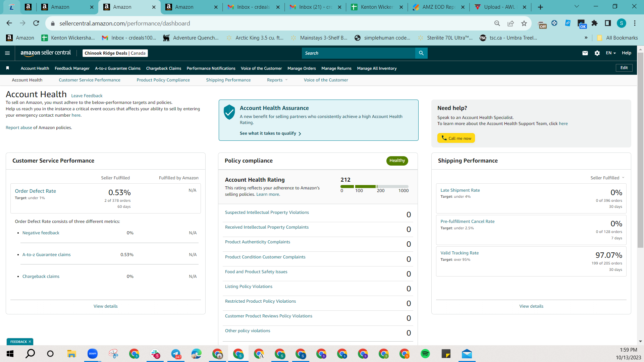
Task: Open A-to-z Guarantee Claims in the nav
Action: 118,68
